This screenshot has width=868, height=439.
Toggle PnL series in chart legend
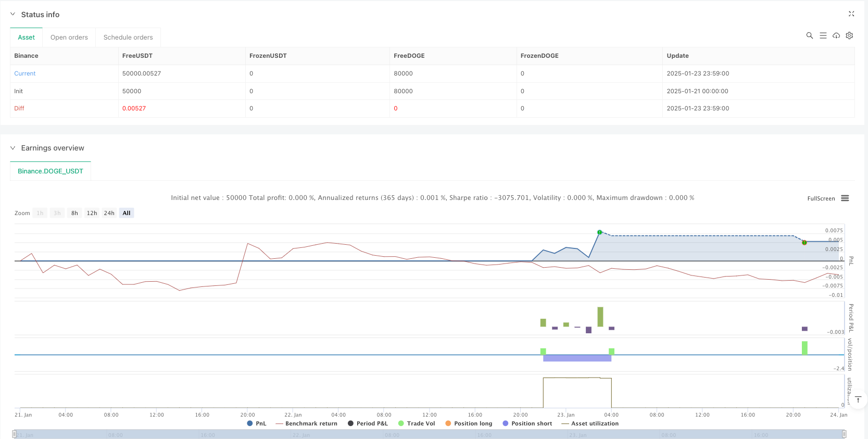click(257, 423)
